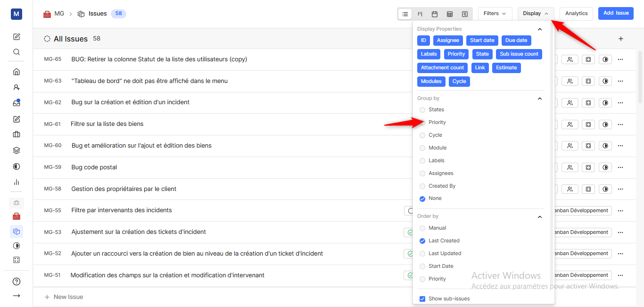Open the Gantt chart layout
Screen dimensions: 644x307
464,14
